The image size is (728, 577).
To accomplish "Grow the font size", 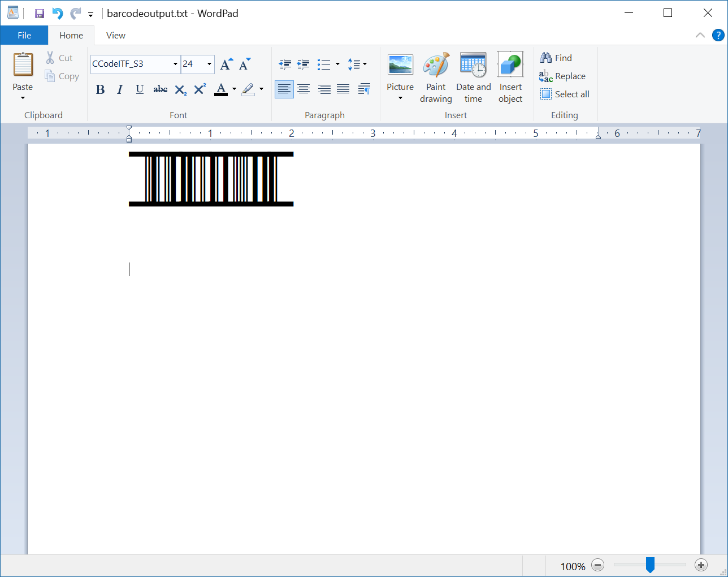I will tap(226, 64).
